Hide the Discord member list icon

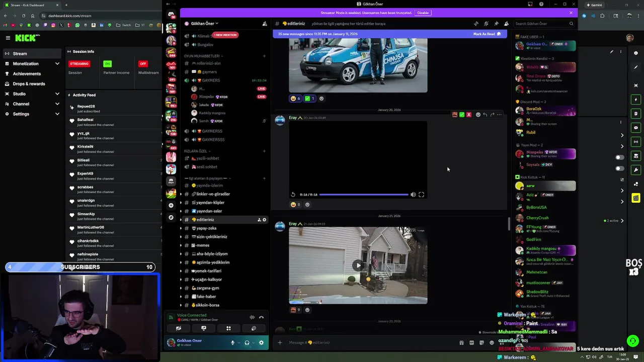point(506,24)
